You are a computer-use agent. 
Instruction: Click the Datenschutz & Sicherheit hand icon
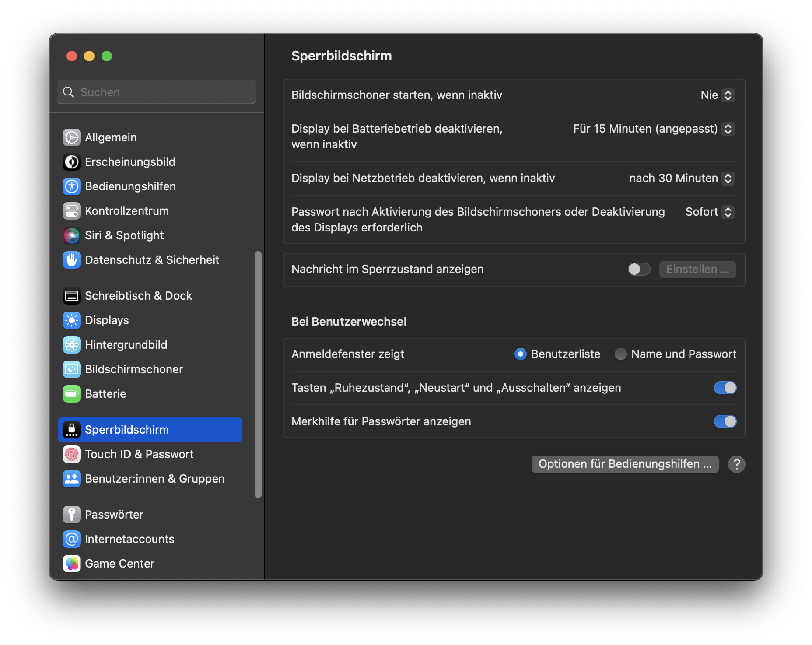click(72, 260)
